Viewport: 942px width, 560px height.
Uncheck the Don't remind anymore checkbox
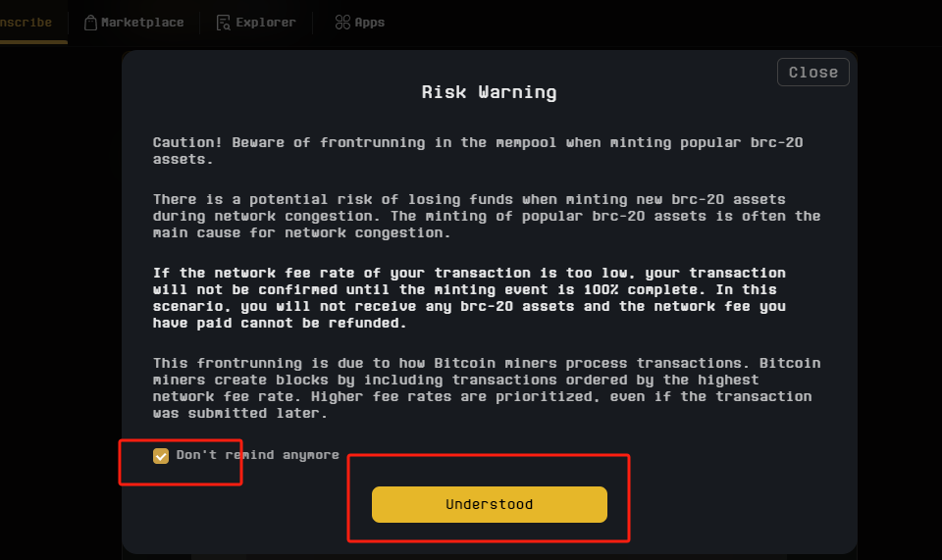pyautogui.click(x=161, y=455)
